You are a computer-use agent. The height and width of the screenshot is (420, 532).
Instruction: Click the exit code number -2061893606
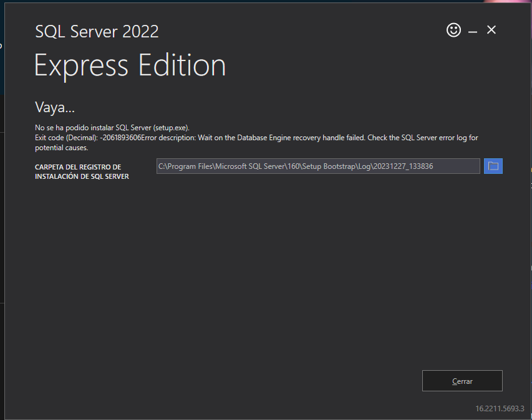click(120, 138)
